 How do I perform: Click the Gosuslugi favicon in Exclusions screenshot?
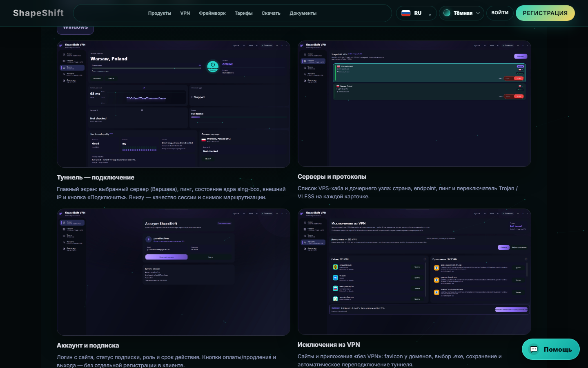(335, 288)
